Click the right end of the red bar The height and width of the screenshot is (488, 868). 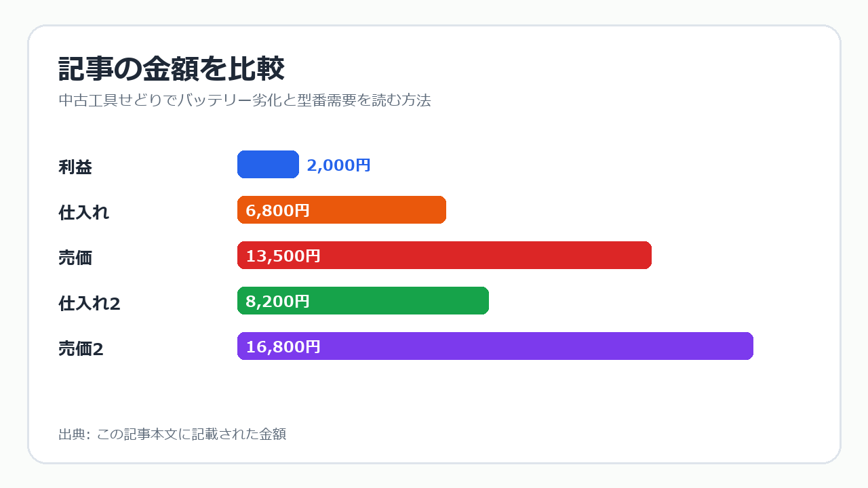click(648, 256)
